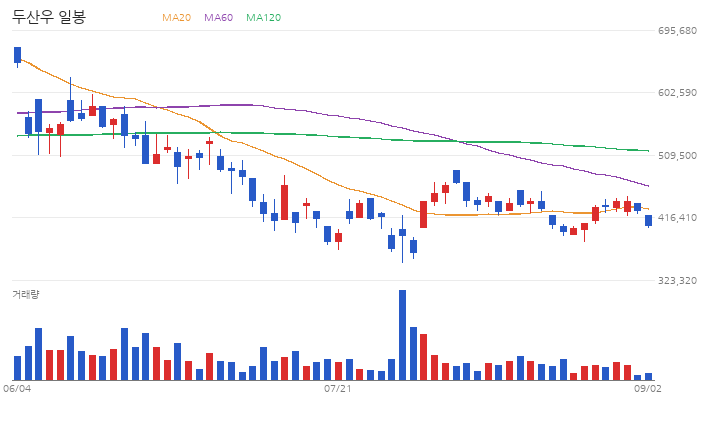Click the 07/21 date axis label
The image size is (720, 440).
(x=338, y=388)
